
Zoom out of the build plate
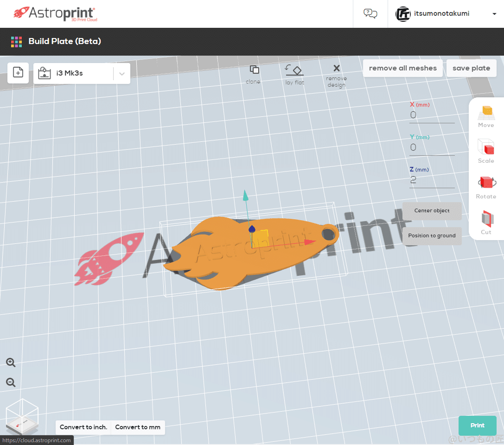(x=11, y=382)
